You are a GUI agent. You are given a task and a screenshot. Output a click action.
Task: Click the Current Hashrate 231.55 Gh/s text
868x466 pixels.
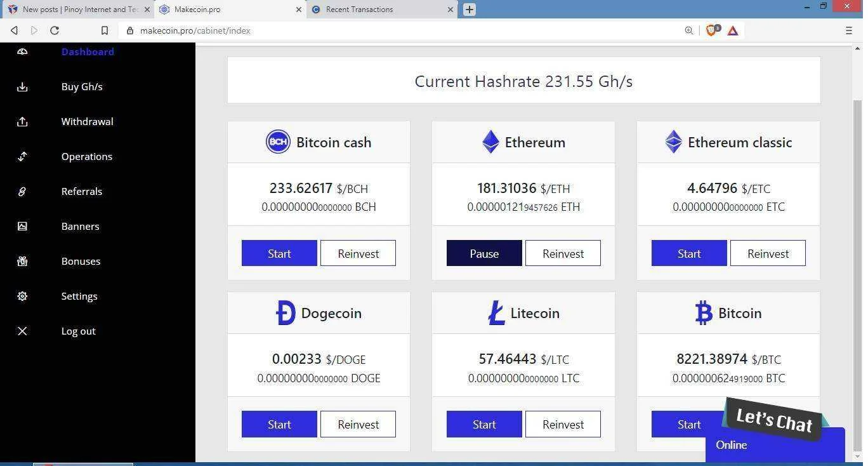tap(523, 81)
